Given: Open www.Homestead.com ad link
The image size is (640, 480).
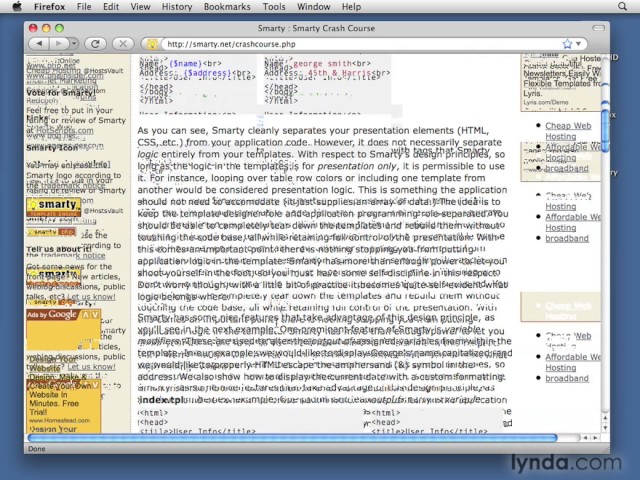Looking at the screenshot, I should 59,420.
